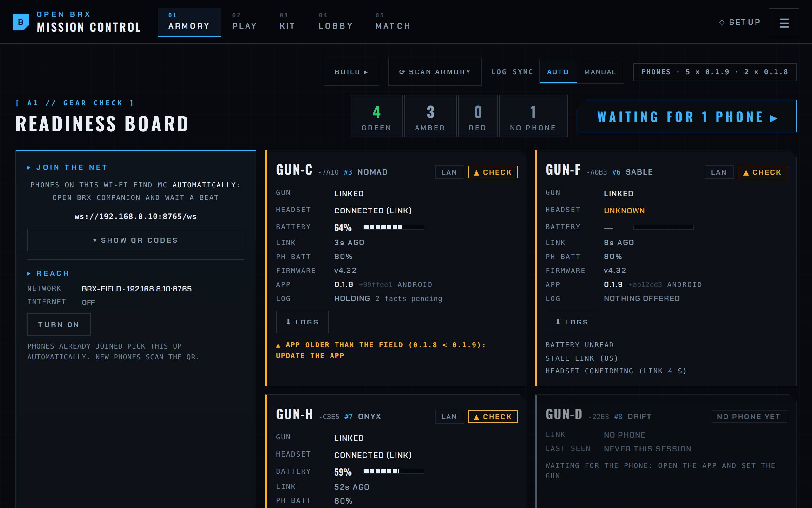
Task: Set log sync to MANUAL
Action: (600, 71)
